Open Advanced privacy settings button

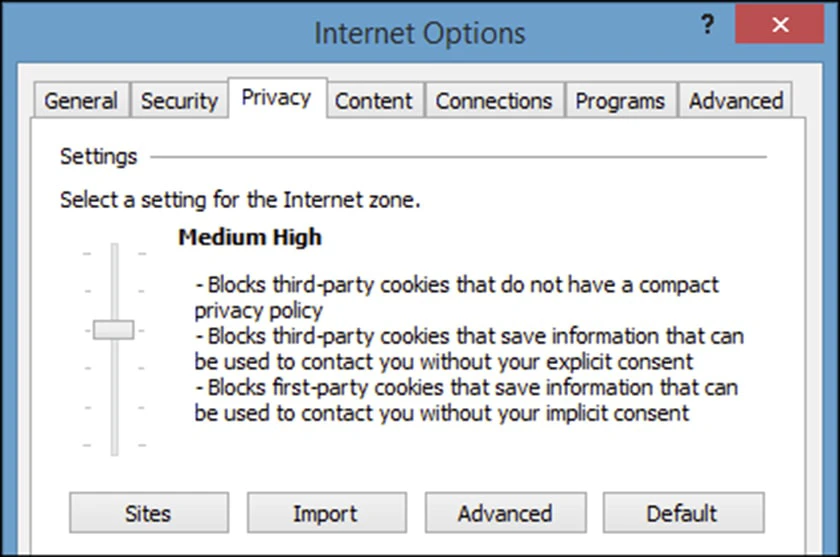pyautogui.click(x=505, y=513)
